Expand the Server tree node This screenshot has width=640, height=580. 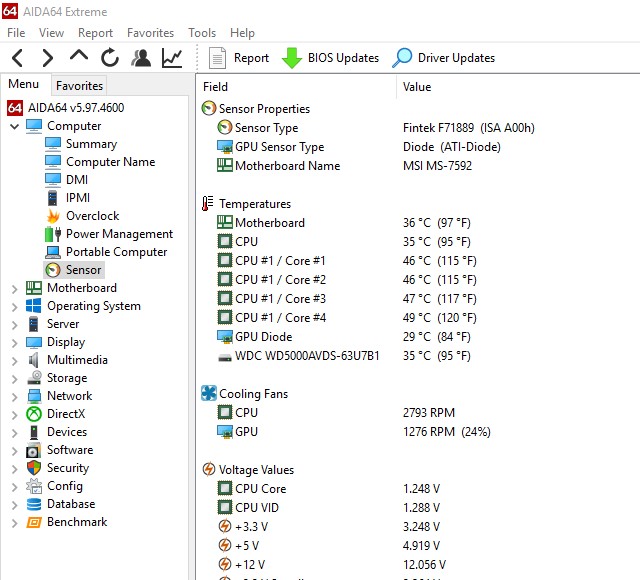point(15,325)
